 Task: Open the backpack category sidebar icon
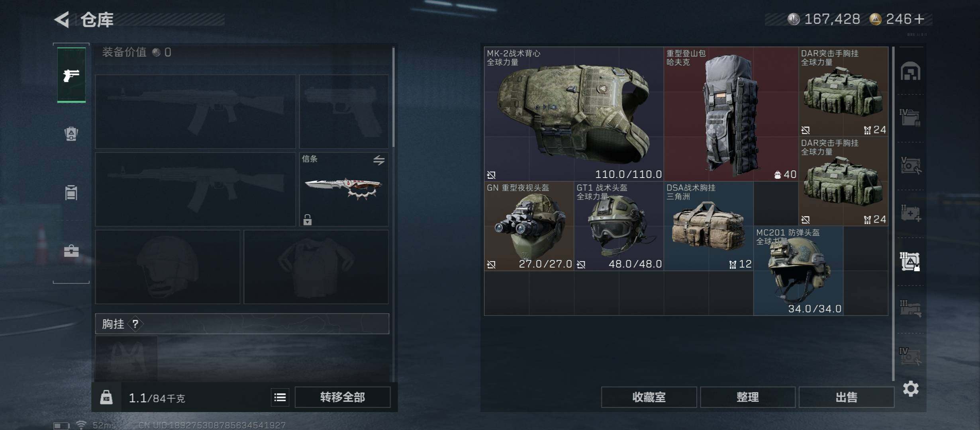[x=71, y=134]
